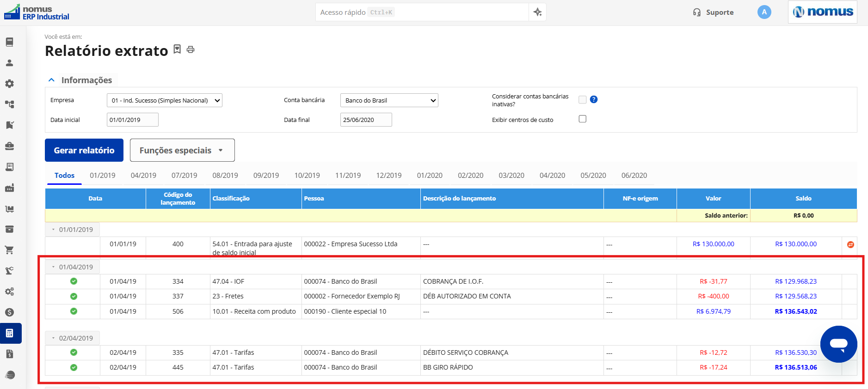Open the user avatar A icon
868x389 pixels.
click(x=764, y=12)
